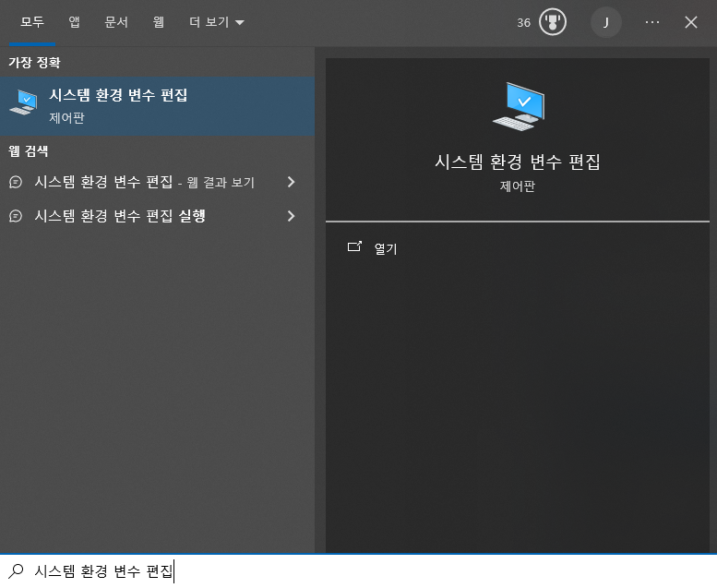Click the rewards points number 36

(x=523, y=22)
